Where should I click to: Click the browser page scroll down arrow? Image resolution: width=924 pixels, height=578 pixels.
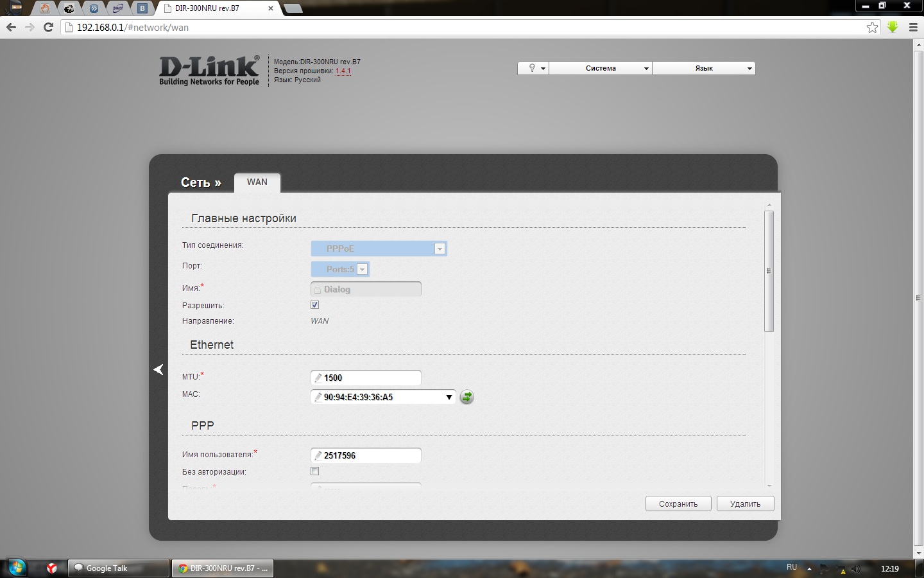pyautogui.click(x=918, y=553)
